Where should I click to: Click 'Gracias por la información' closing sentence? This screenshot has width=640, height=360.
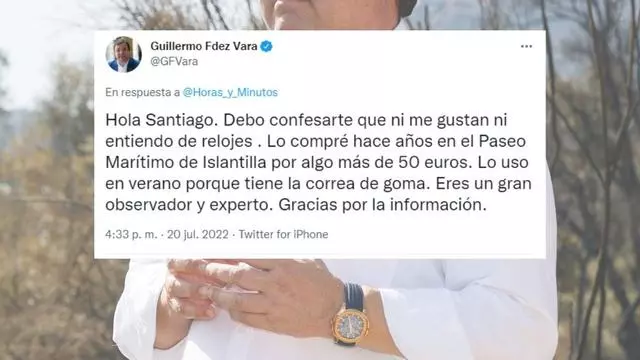pos(382,205)
